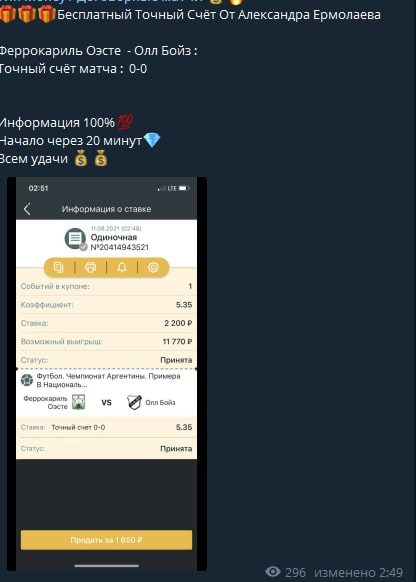Click the Точный счет 0-0 bet row
The image size is (416, 582).
[x=107, y=427]
